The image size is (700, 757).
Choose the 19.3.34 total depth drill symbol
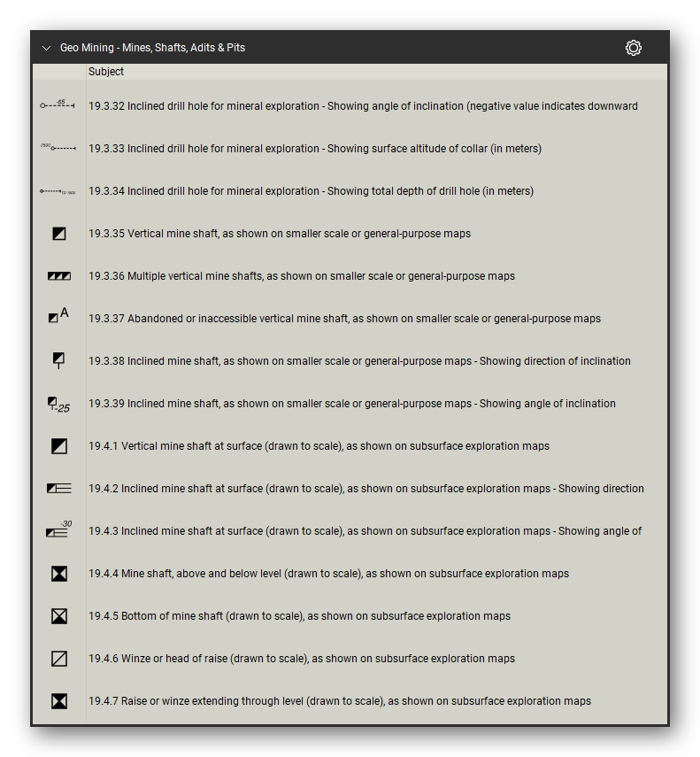coord(58,191)
